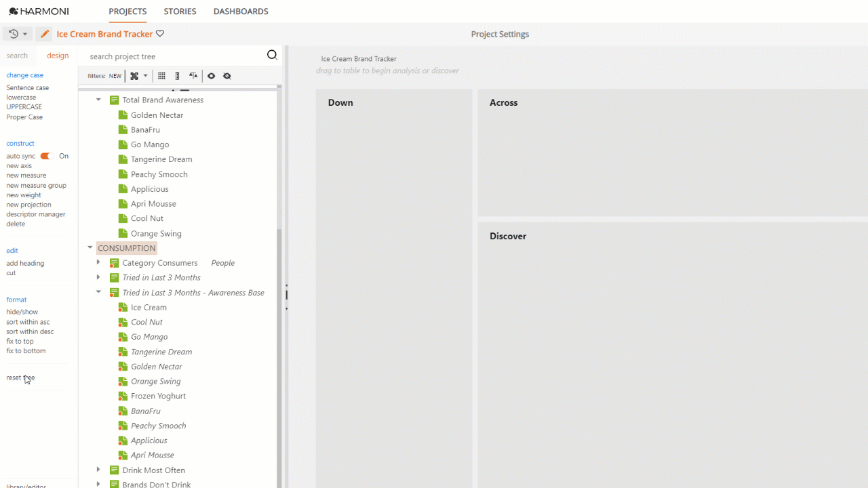Select BanaFru under Awareness Base
This screenshot has height=488, width=868.
[x=146, y=411]
